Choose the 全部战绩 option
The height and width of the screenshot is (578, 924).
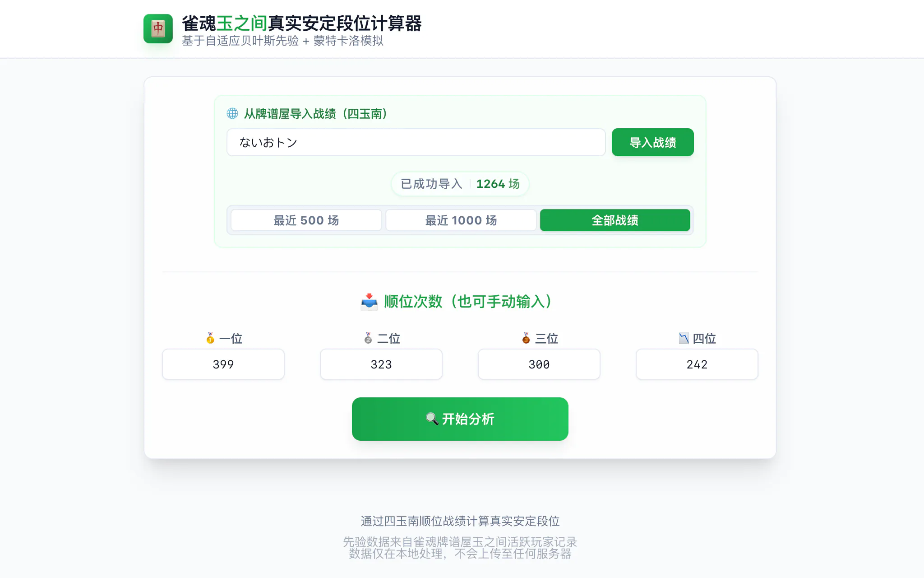(x=615, y=220)
